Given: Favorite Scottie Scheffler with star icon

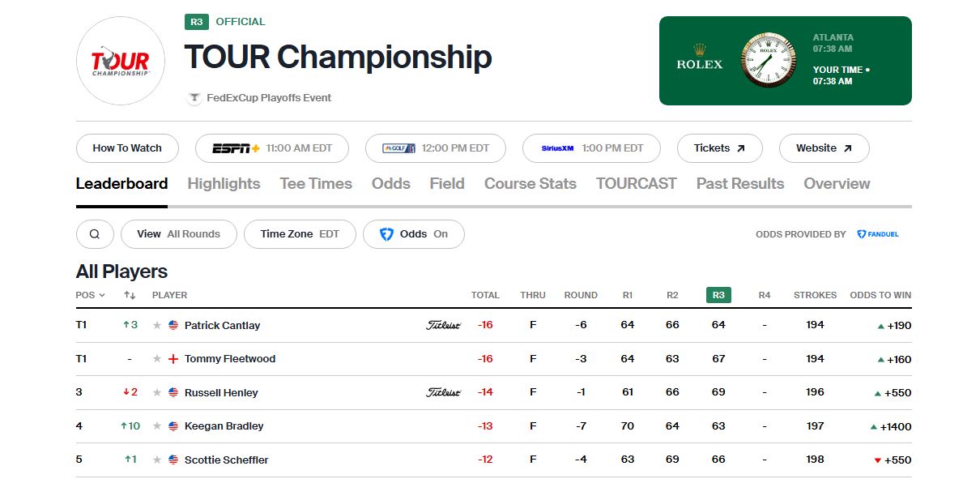Looking at the screenshot, I should 157,460.
